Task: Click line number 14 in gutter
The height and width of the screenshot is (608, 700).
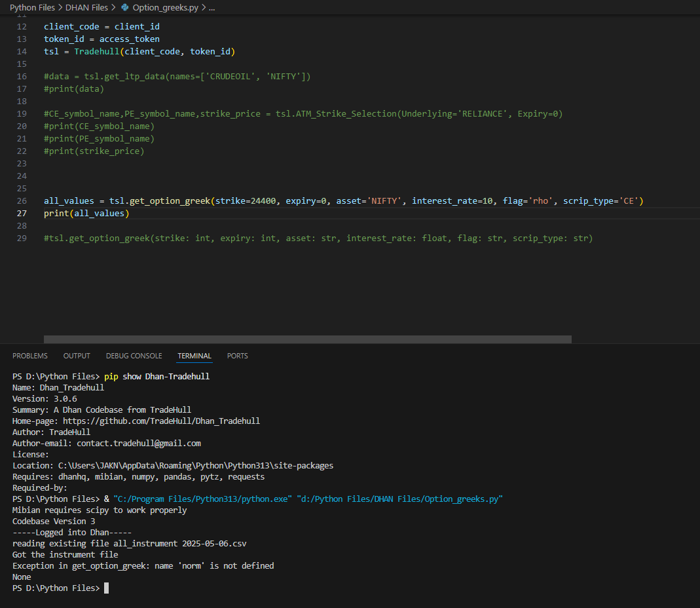Action: click(x=22, y=52)
